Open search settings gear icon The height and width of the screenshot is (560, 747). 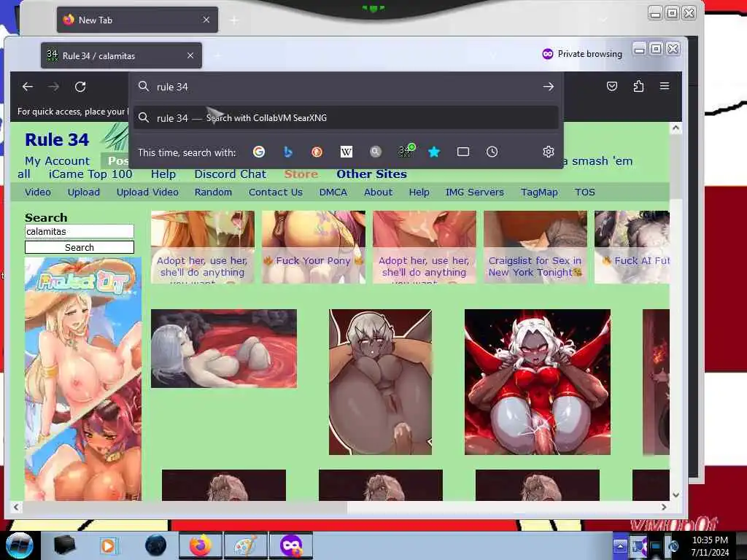click(549, 152)
